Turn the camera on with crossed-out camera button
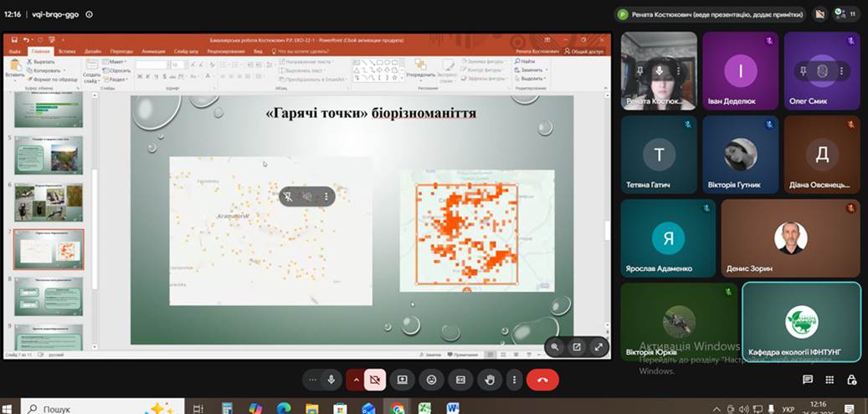The width and height of the screenshot is (868, 414). tap(375, 380)
